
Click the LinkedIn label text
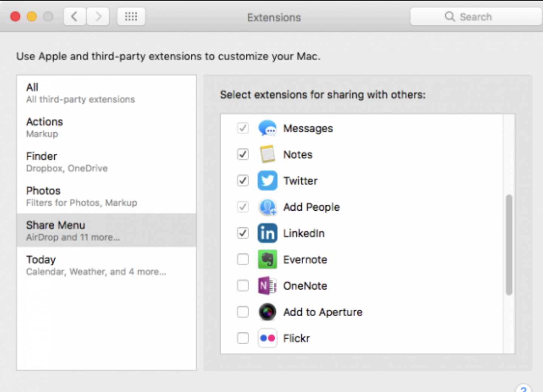(304, 233)
